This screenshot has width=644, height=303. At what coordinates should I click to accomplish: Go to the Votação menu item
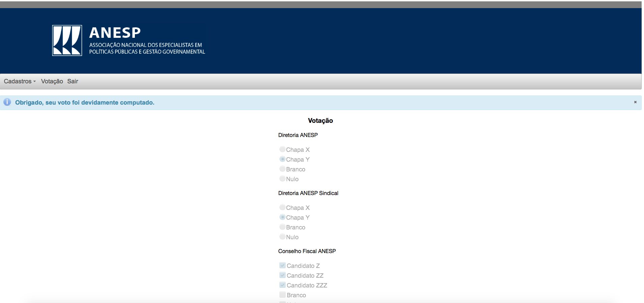pos(52,81)
